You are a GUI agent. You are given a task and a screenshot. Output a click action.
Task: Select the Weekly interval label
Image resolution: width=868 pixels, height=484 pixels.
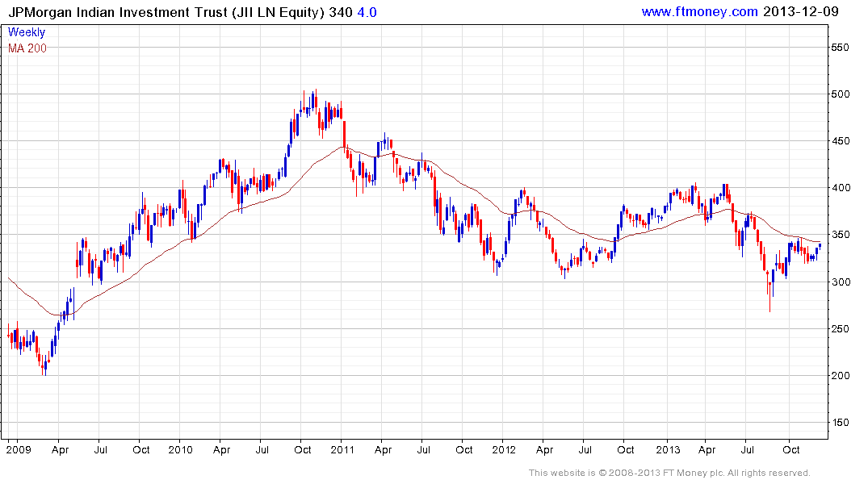click(x=26, y=32)
